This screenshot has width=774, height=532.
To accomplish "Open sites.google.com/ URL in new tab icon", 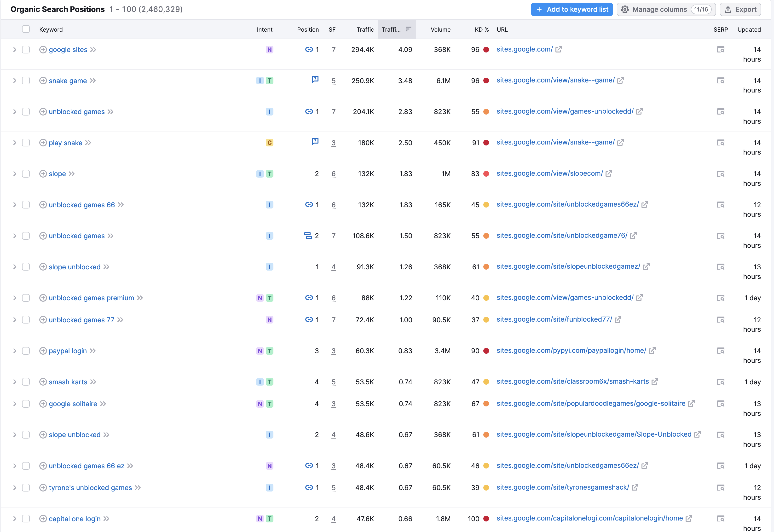I will (x=559, y=49).
